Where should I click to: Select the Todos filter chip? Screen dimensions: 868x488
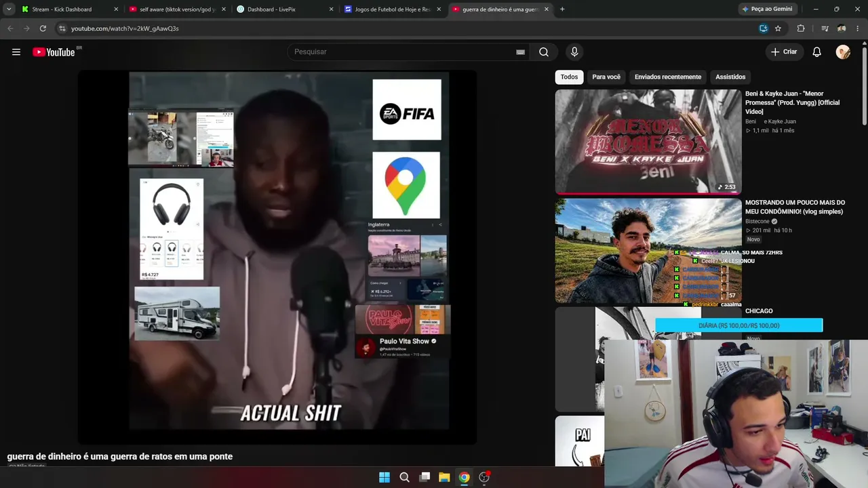point(570,77)
